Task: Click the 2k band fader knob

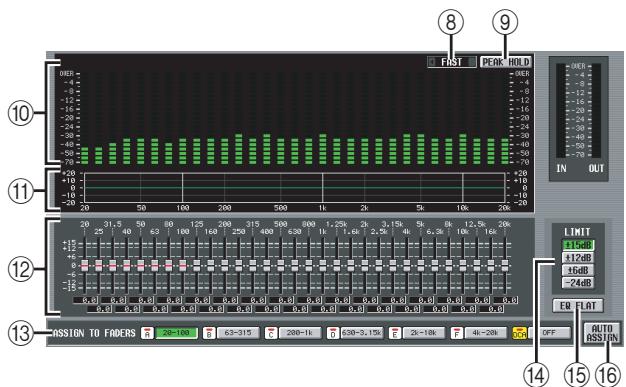Action: click(365, 266)
